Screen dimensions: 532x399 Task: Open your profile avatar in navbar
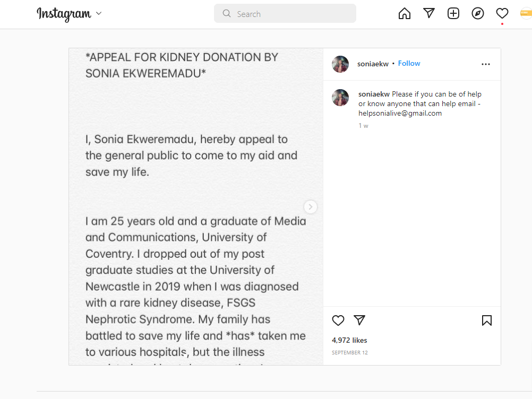[x=526, y=14]
